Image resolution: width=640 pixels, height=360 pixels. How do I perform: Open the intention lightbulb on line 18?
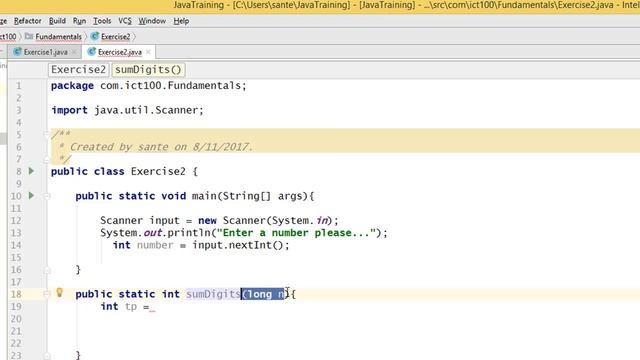pos(60,292)
